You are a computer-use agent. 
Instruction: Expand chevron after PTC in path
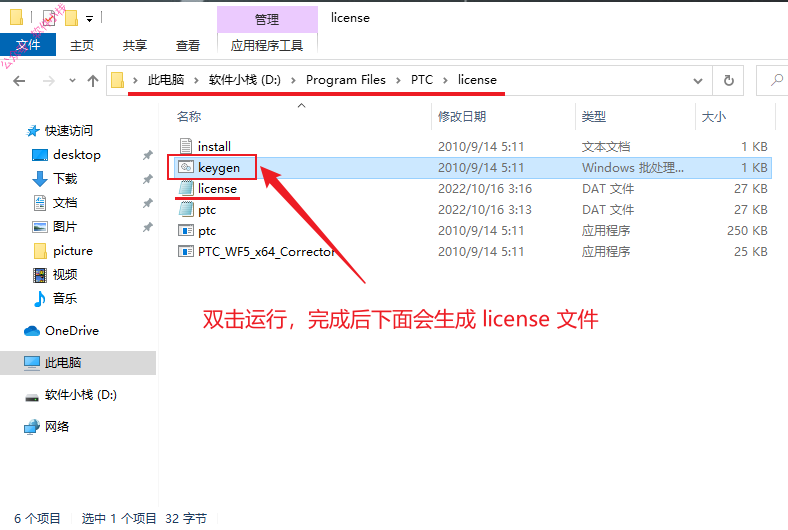point(445,80)
